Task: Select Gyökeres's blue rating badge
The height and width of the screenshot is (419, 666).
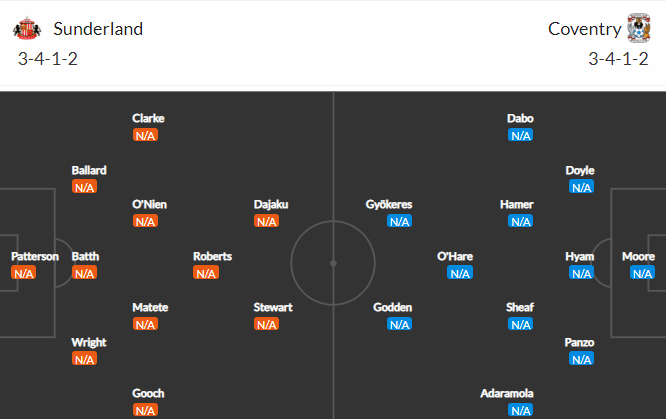Action: [x=399, y=221]
